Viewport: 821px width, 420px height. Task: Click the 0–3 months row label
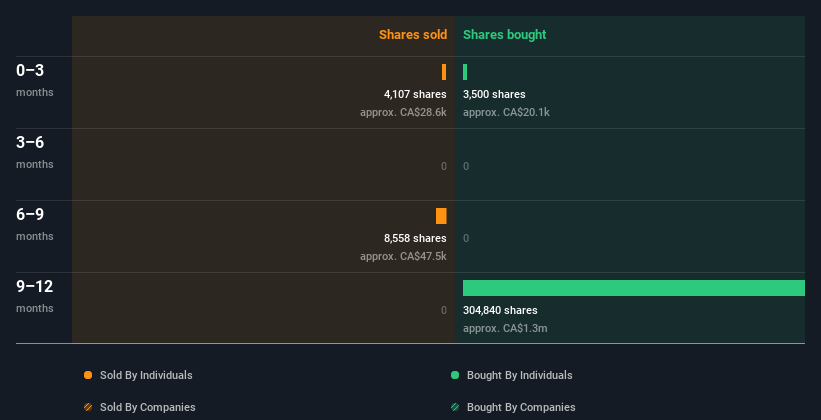point(35,80)
